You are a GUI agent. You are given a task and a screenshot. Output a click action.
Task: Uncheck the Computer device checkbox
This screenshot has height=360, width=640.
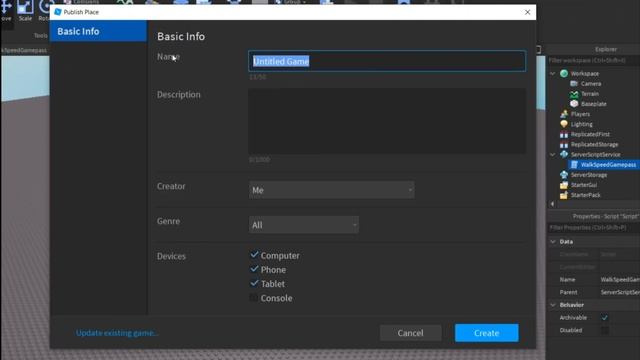tap(254, 255)
